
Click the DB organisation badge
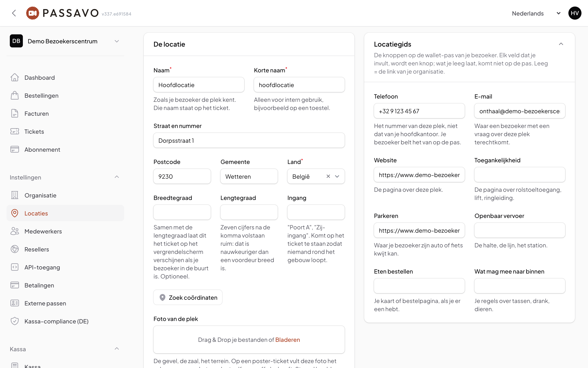coord(16,41)
